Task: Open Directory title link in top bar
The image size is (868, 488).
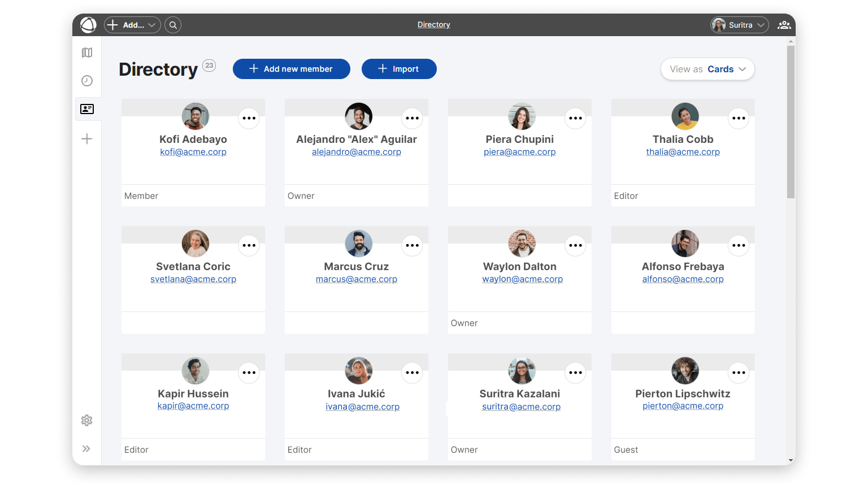Action: pos(433,25)
